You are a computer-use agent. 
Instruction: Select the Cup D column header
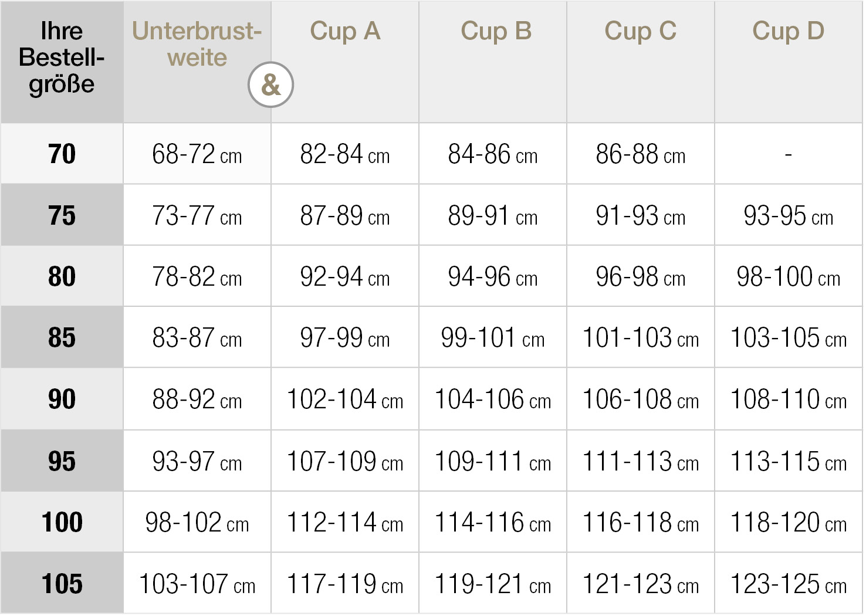[788, 32]
